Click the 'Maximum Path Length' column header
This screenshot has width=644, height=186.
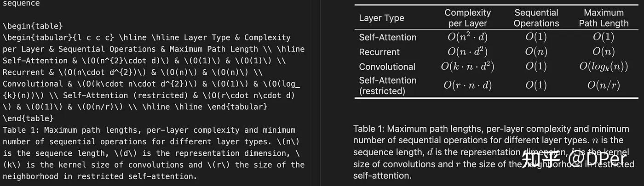pyautogui.click(x=604, y=18)
